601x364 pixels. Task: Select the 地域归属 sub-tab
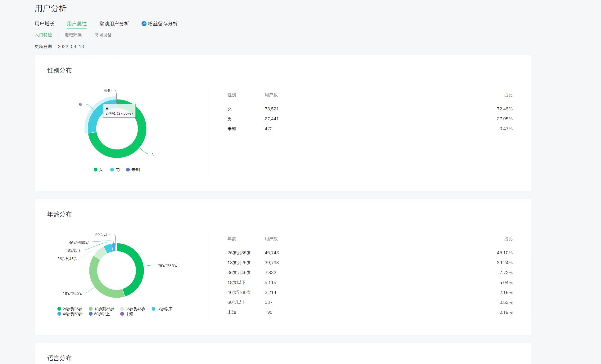(73, 35)
